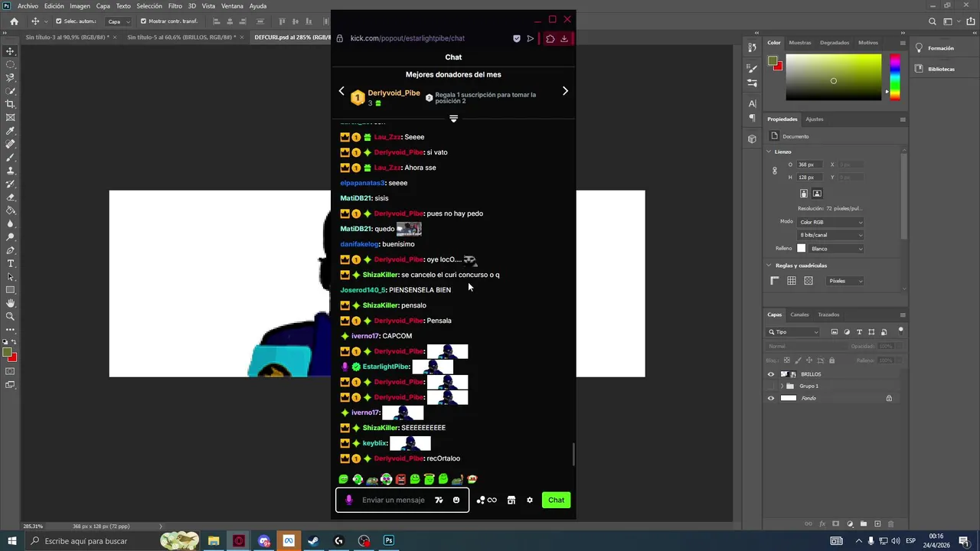This screenshot has height=551, width=980.
Task: Select the Move tool in the toolbar
Action: [10, 51]
